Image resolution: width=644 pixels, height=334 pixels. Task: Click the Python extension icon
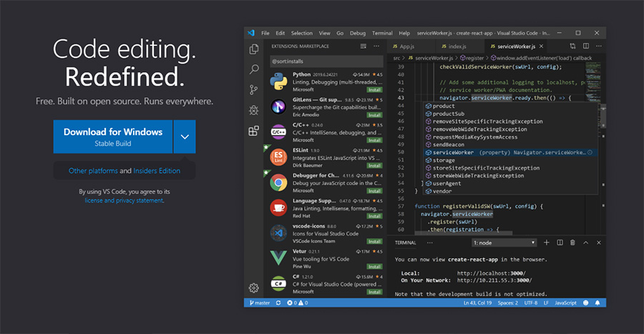point(278,82)
